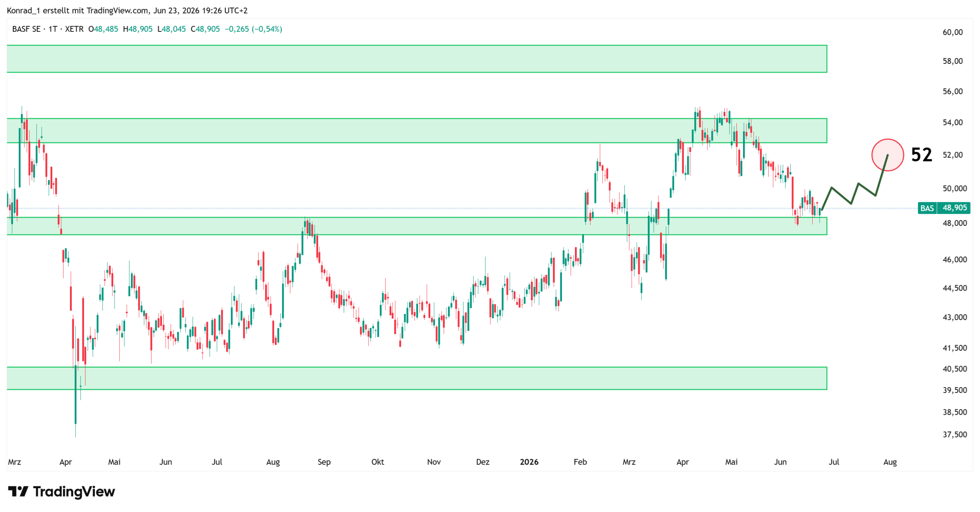Click the 37,500 price axis label

[x=955, y=434]
